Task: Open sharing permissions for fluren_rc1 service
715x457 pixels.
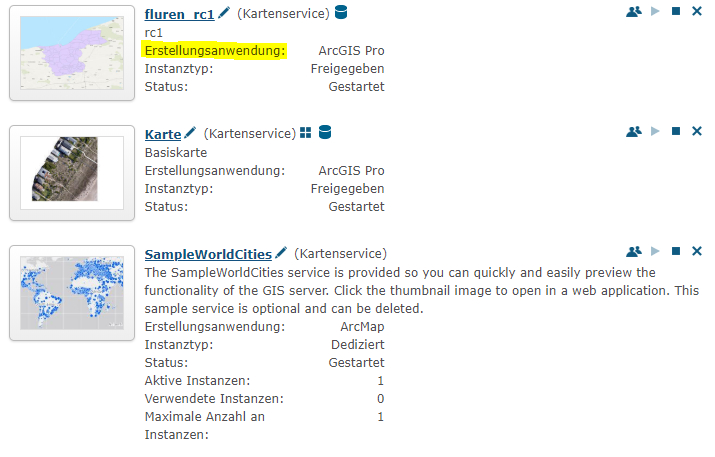Action: [x=634, y=11]
